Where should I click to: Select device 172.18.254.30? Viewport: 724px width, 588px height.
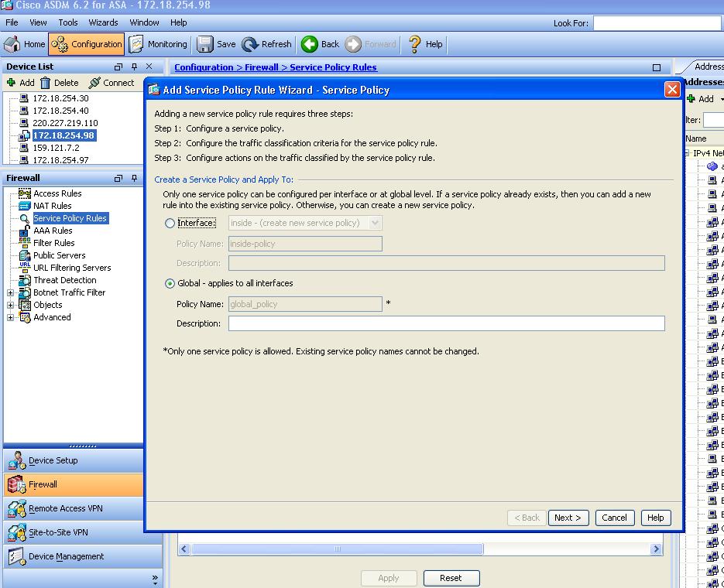click(60, 98)
